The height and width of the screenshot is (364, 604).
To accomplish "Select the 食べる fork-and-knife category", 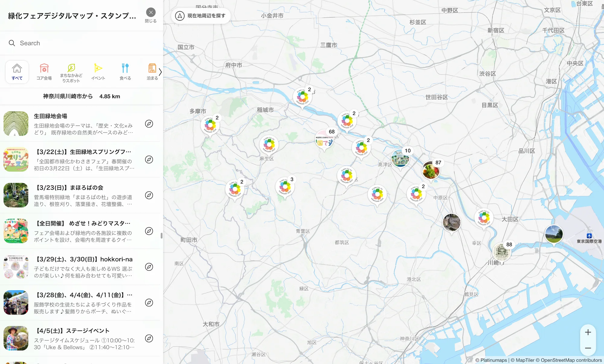I will coord(125,72).
